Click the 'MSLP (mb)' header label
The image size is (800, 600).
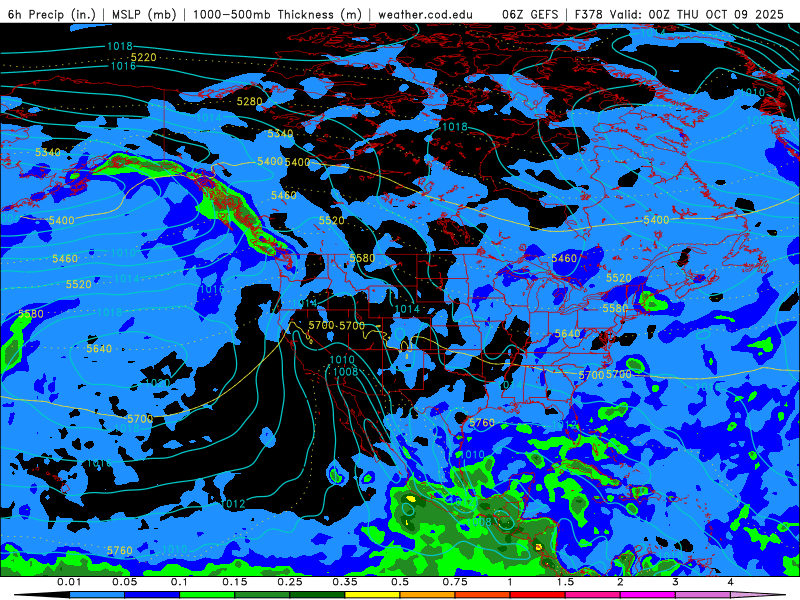tap(144, 14)
